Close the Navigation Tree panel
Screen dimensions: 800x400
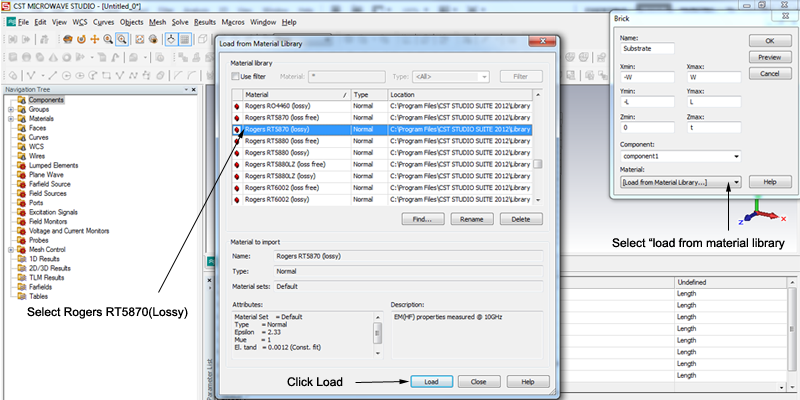(194, 90)
